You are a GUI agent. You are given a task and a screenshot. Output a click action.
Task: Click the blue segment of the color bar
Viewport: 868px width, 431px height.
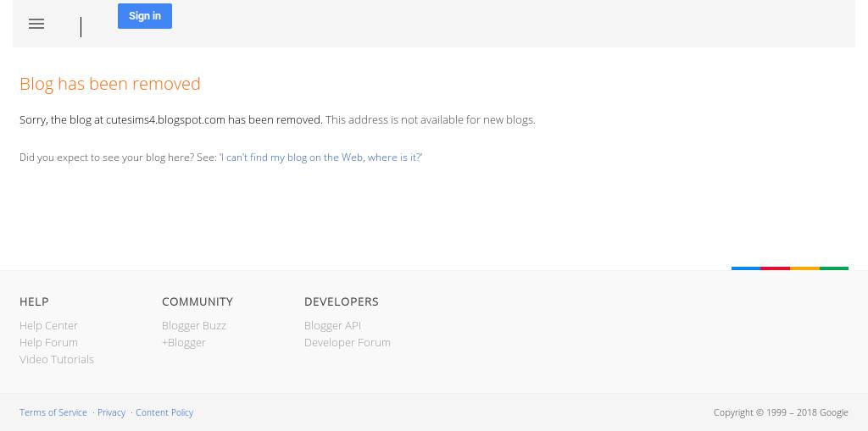click(746, 268)
